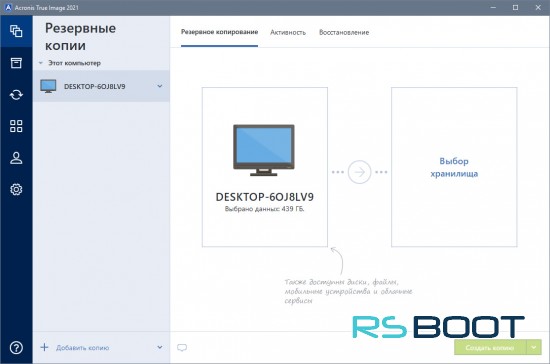Click Выбор хранилища destination panel
Image resolution: width=550 pixels, height=364 pixels.
tap(454, 167)
